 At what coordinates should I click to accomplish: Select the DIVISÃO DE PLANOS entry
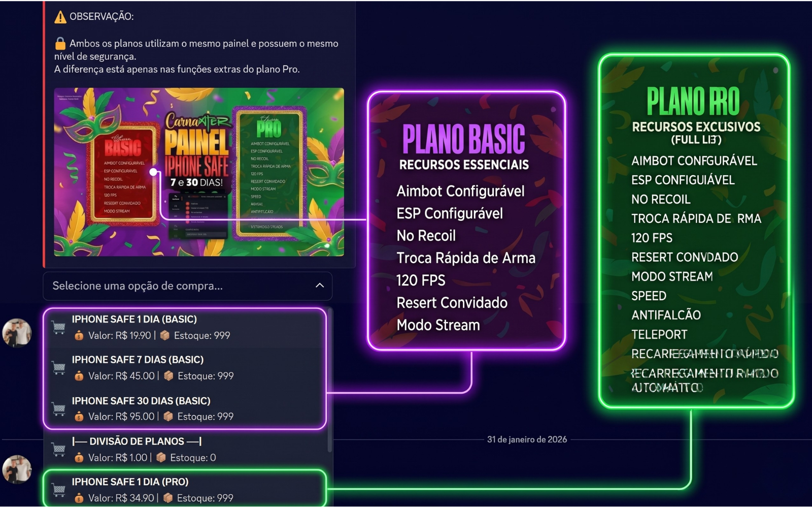pyautogui.click(x=186, y=449)
